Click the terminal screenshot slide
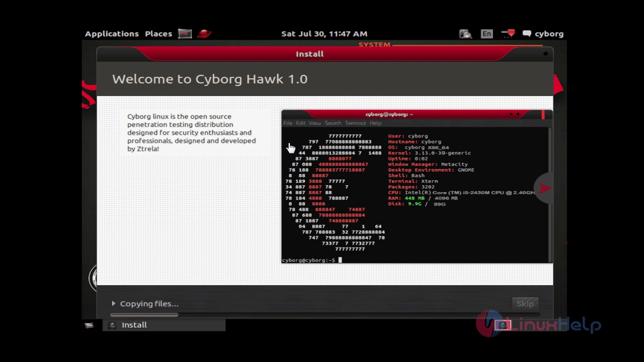Image resolution: width=644 pixels, height=362 pixels. [417, 186]
